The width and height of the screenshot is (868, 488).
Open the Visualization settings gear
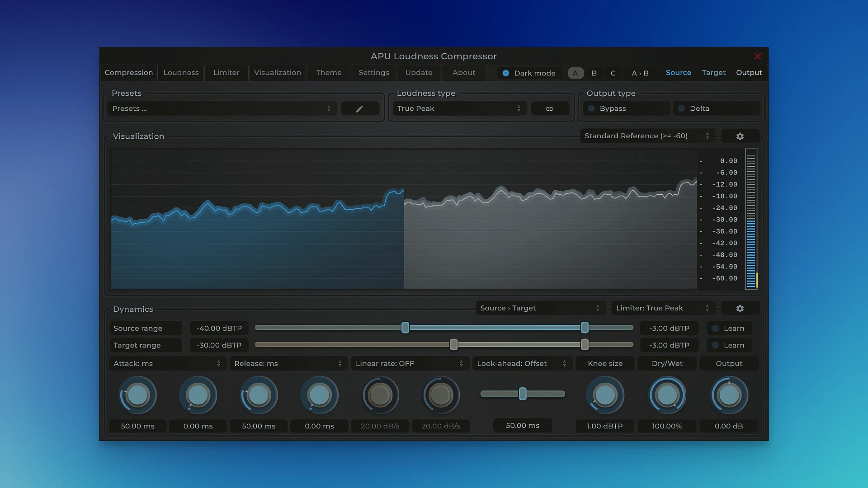click(740, 136)
